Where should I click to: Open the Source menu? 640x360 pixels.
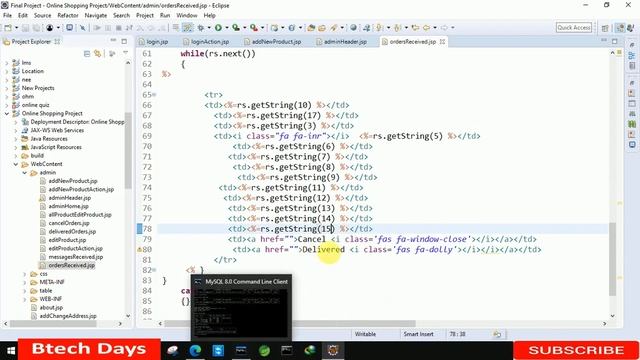(x=42, y=15)
